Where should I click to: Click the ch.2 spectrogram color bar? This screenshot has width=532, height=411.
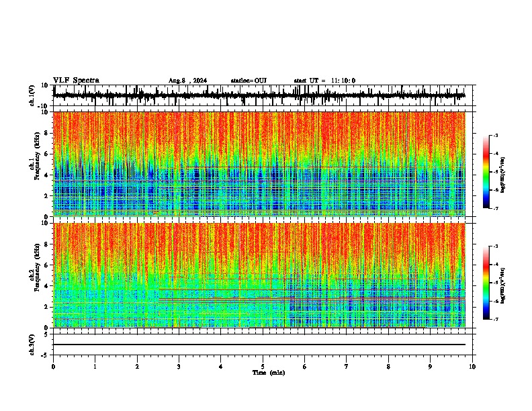(486, 283)
